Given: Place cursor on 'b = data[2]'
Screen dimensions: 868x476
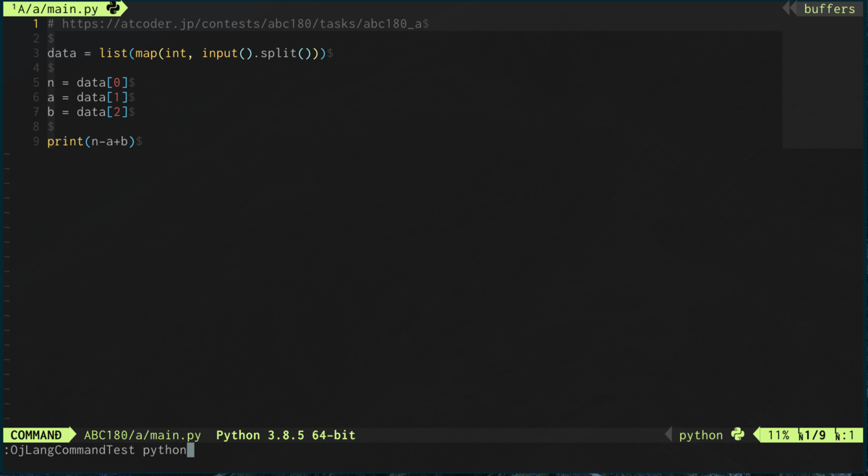Looking at the screenshot, I should tap(88, 111).
